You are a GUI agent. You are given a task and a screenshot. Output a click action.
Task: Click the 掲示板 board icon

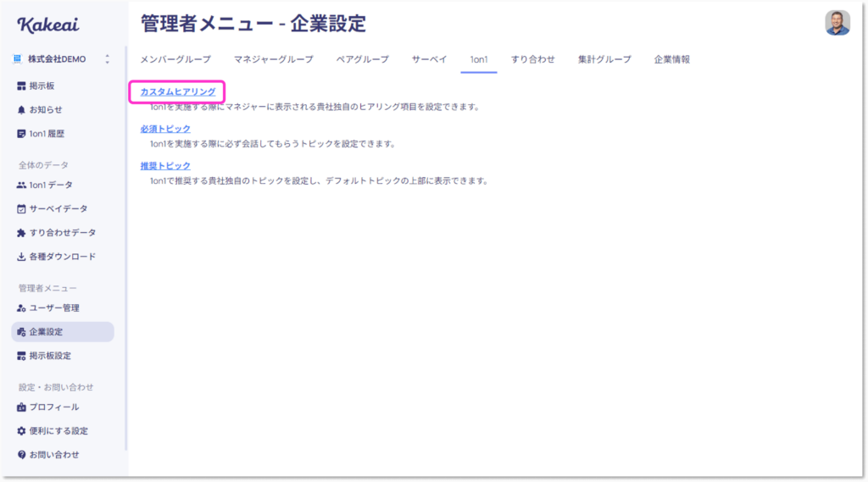21,86
